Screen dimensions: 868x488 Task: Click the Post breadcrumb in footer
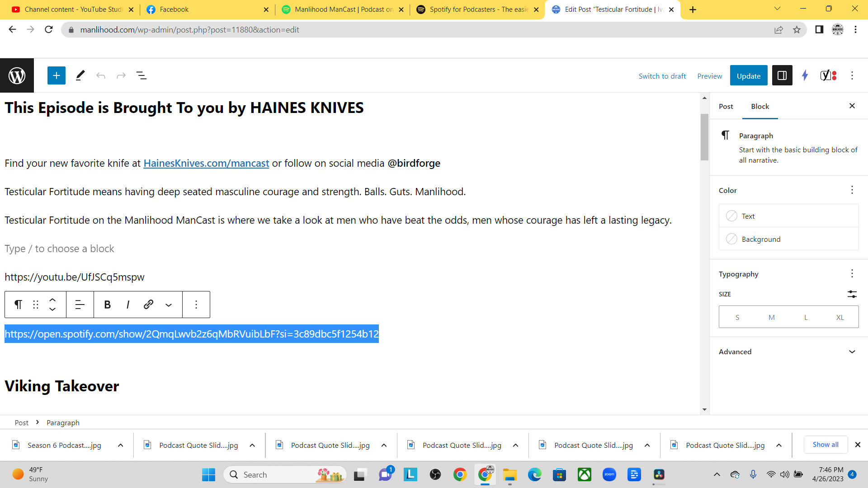click(x=21, y=422)
